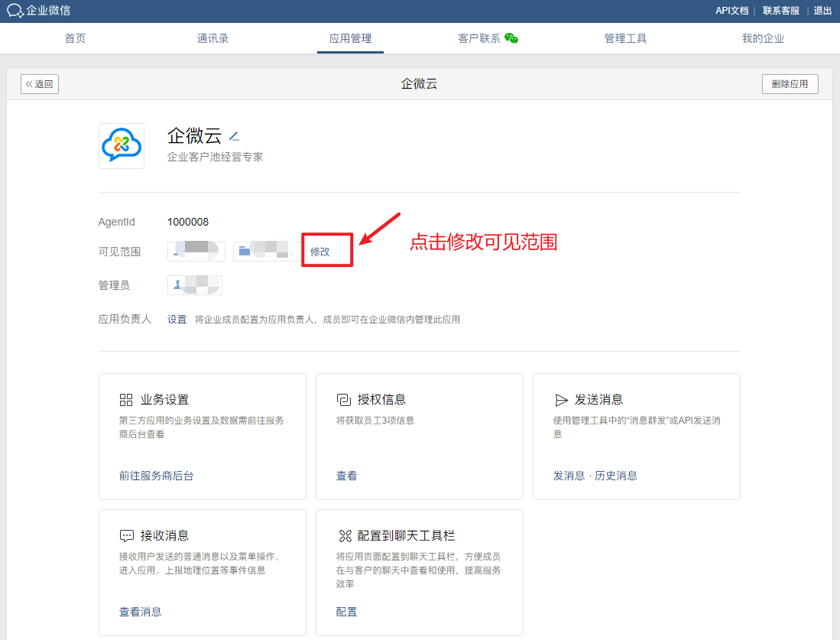This screenshot has height=640, width=840.
Task: Click the WeChat icon next to 客户联系
Action: 511,38
